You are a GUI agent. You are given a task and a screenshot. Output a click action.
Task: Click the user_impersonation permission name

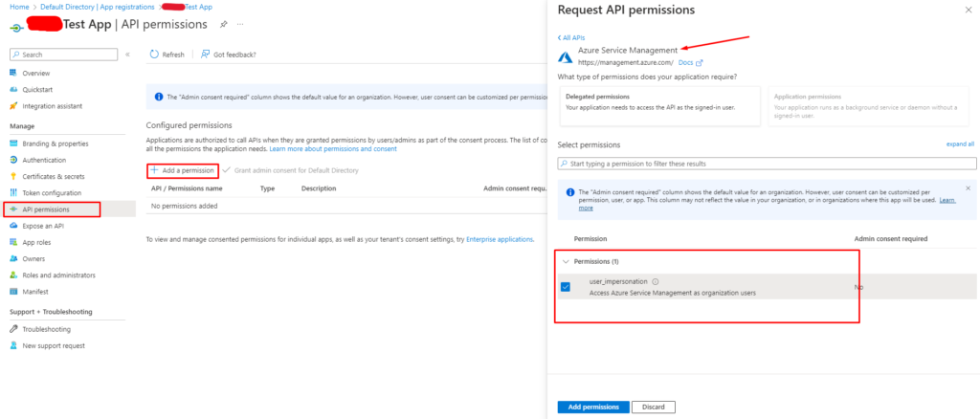tap(619, 281)
